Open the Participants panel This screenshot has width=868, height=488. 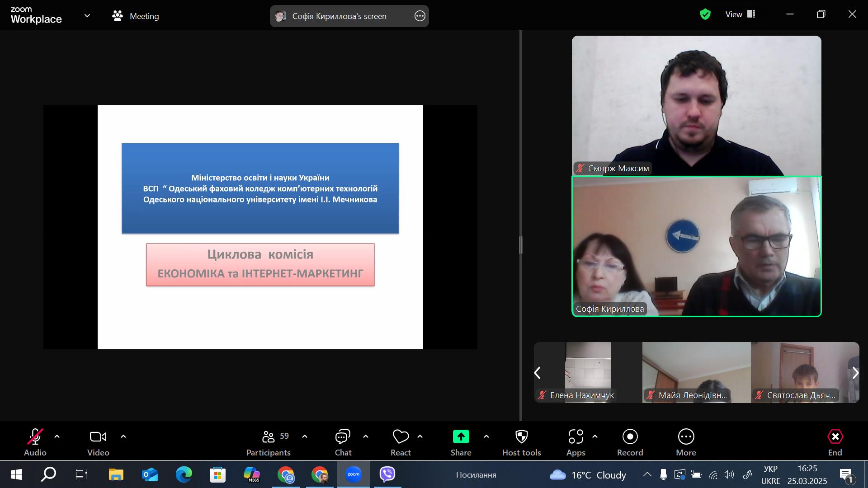point(269,442)
